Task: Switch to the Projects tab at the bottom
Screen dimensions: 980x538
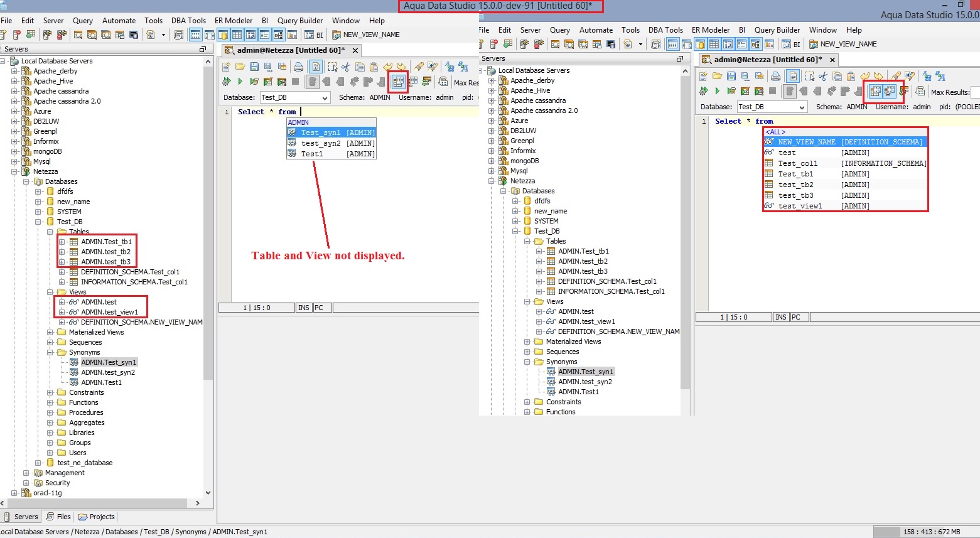Action: 97,517
